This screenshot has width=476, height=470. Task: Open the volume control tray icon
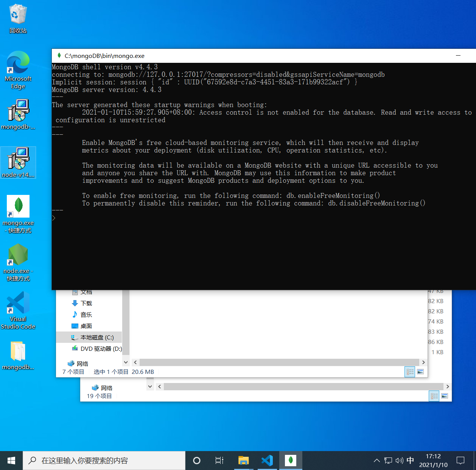click(399, 461)
